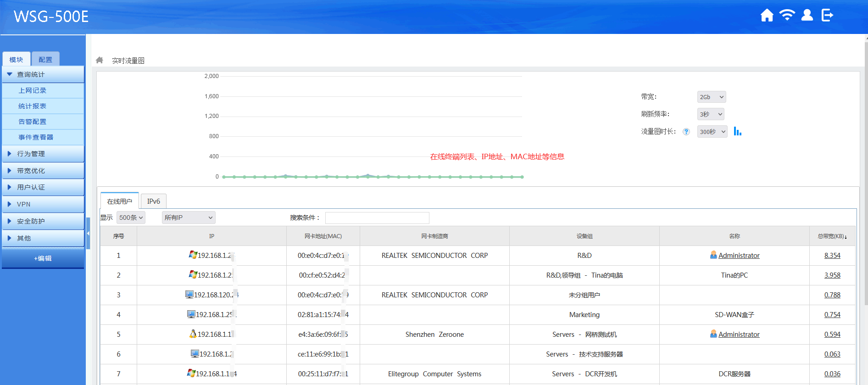The image size is (868, 385).
Task: Click the help question mark icon
Action: (x=686, y=132)
